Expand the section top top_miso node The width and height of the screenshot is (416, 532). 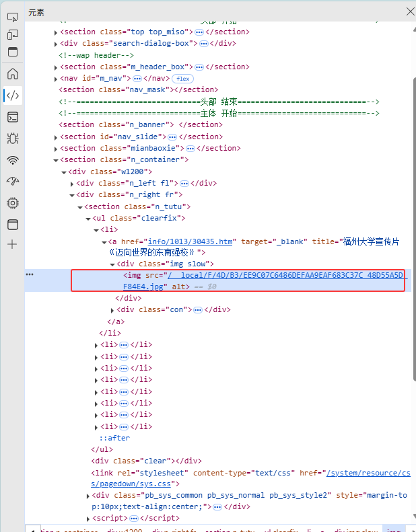[x=56, y=32]
